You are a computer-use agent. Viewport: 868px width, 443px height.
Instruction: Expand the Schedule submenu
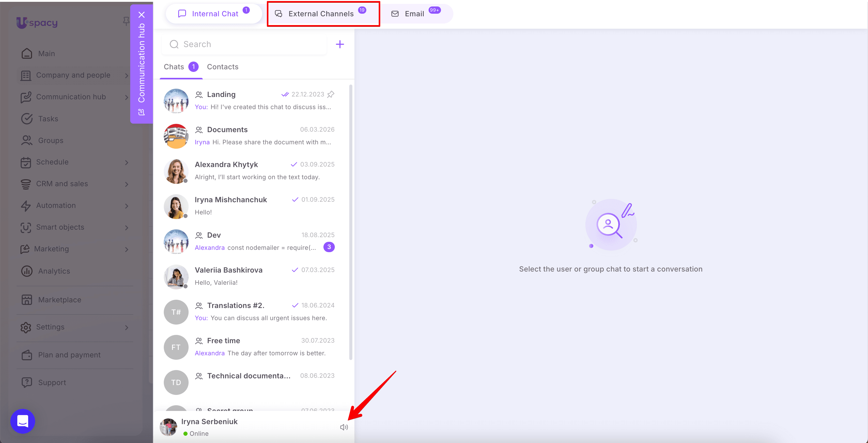pyautogui.click(x=127, y=162)
